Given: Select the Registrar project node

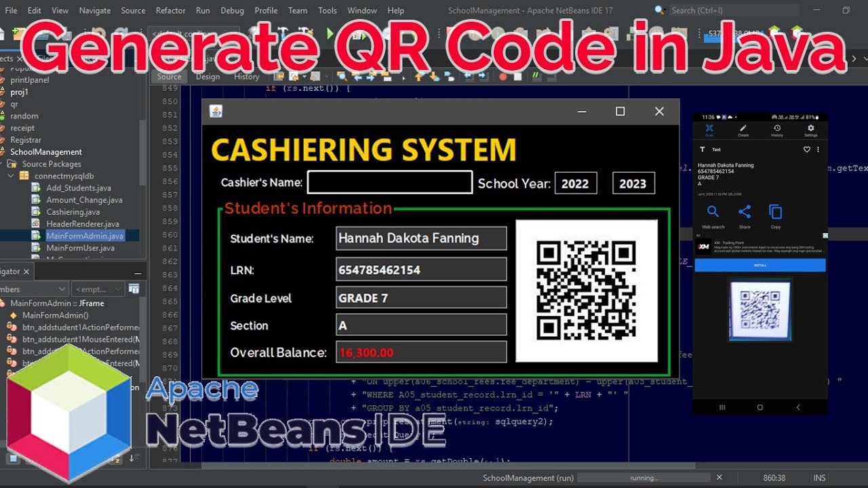Looking at the screenshot, I should coord(26,140).
